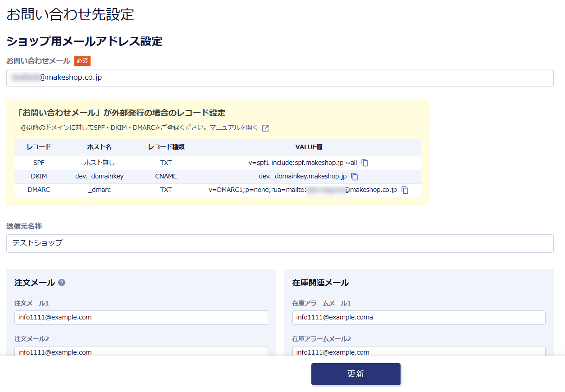Viewport: 565px width, 392px height.
Task: Select the 注文メール1 input field
Action: point(141,317)
